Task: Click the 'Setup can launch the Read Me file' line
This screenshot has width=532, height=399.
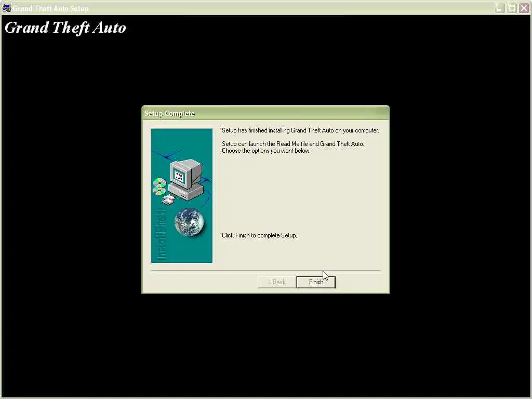Action: point(293,144)
